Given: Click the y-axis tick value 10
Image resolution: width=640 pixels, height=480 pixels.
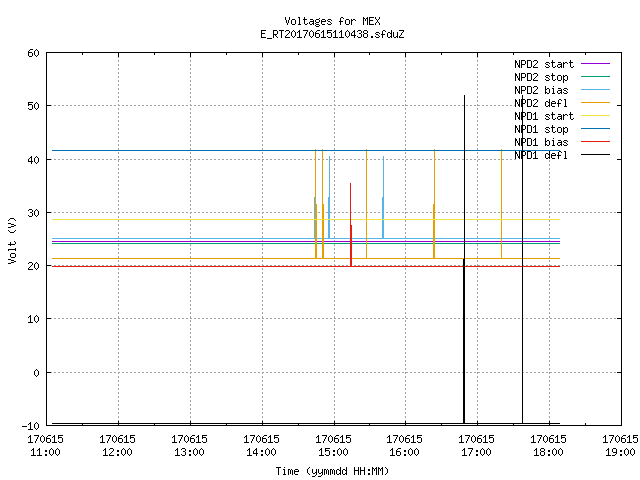Looking at the screenshot, I should [x=33, y=319].
